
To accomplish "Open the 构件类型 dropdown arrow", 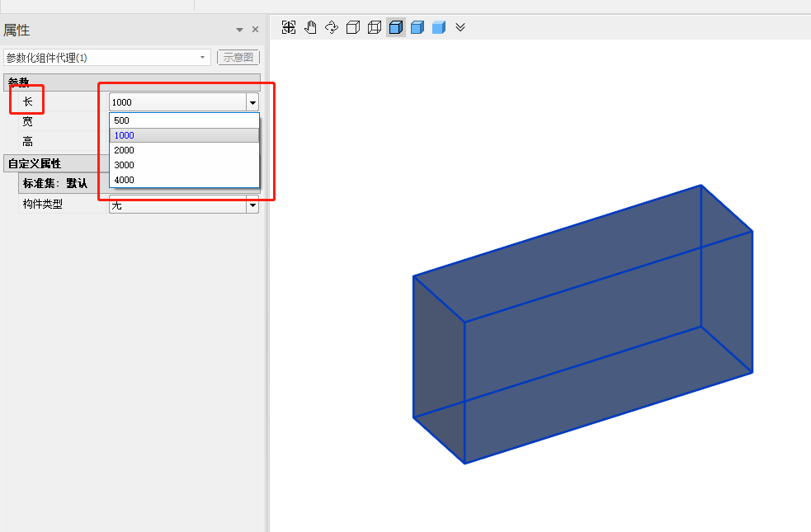I will point(252,205).
